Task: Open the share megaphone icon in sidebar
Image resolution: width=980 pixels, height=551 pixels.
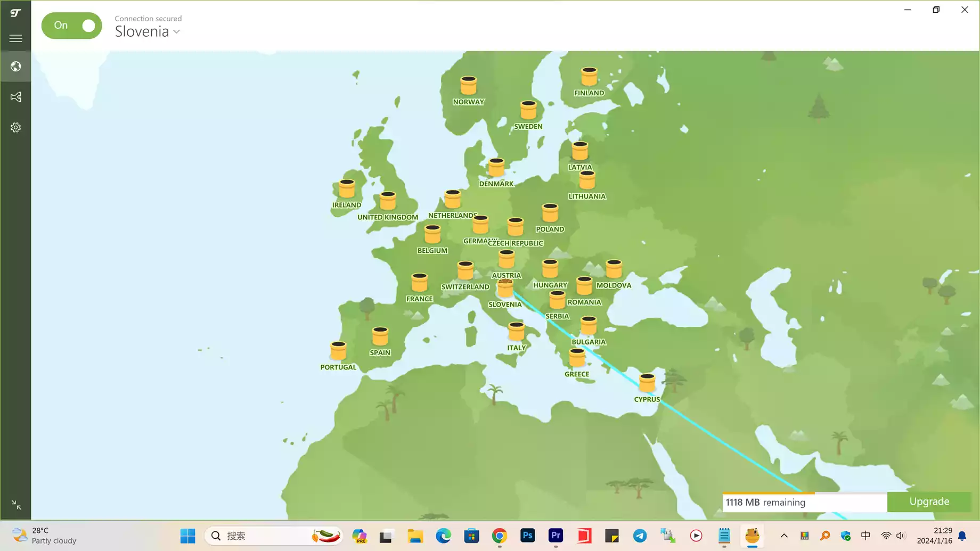Action: (15, 97)
